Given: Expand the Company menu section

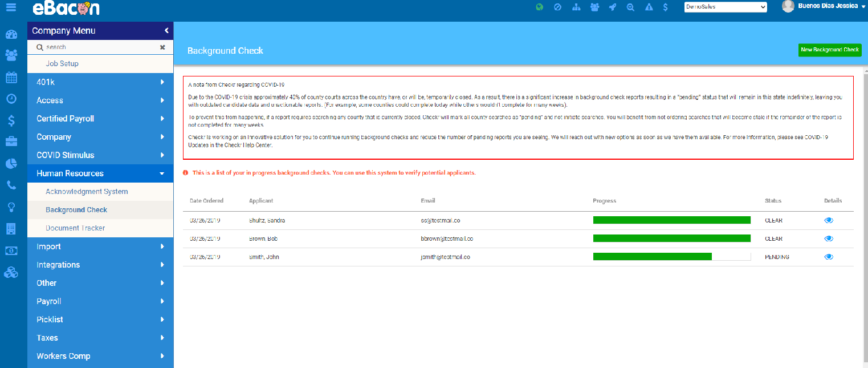Looking at the screenshot, I should [x=100, y=137].
